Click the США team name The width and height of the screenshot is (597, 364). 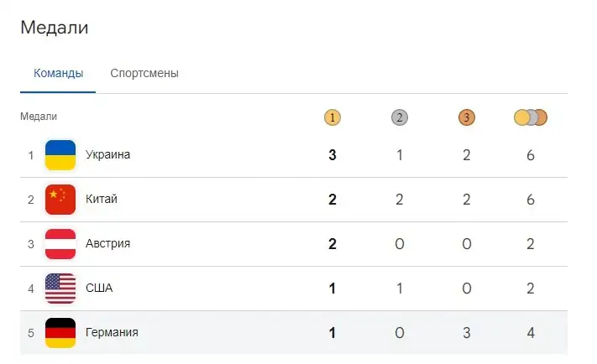99,289
